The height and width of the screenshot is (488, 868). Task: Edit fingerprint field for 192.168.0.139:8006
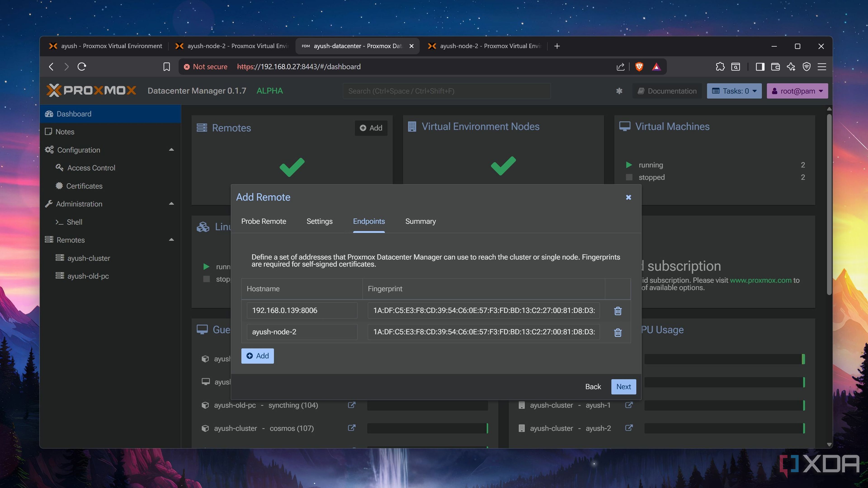point(484,310)
